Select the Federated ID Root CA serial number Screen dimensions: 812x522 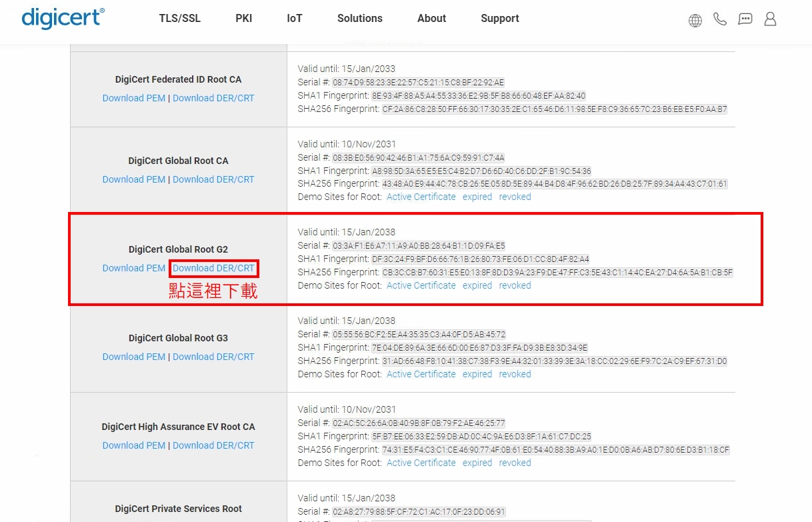coord(419,82)
